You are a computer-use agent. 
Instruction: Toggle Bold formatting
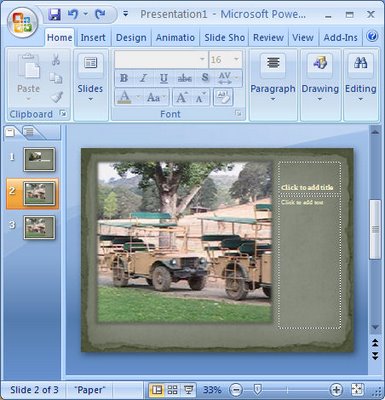124,78
